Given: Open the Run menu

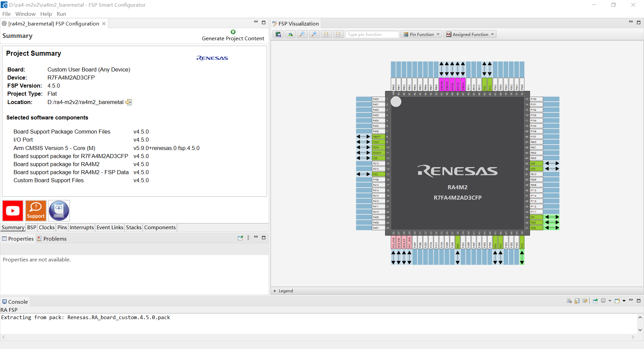Looking at the screenshot, I should tap(61, 14).
